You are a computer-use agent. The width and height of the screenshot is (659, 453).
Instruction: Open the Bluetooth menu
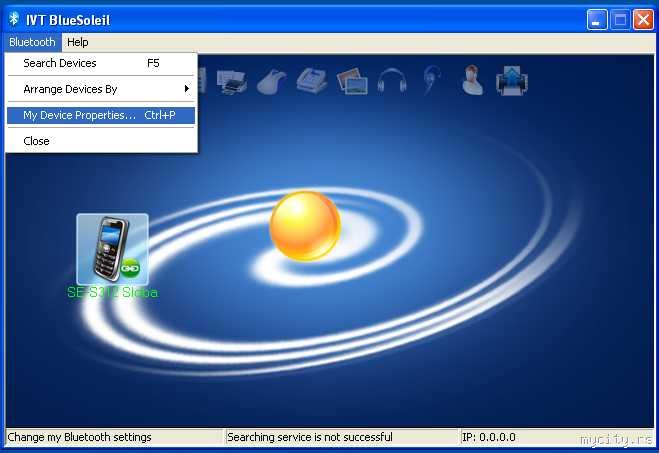pos(32,42)
